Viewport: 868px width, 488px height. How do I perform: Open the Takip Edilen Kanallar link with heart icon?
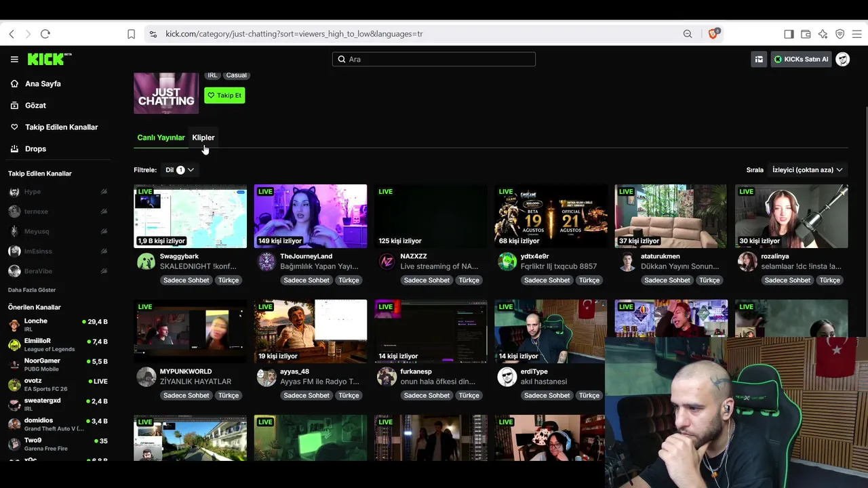[x=61, y=127]
